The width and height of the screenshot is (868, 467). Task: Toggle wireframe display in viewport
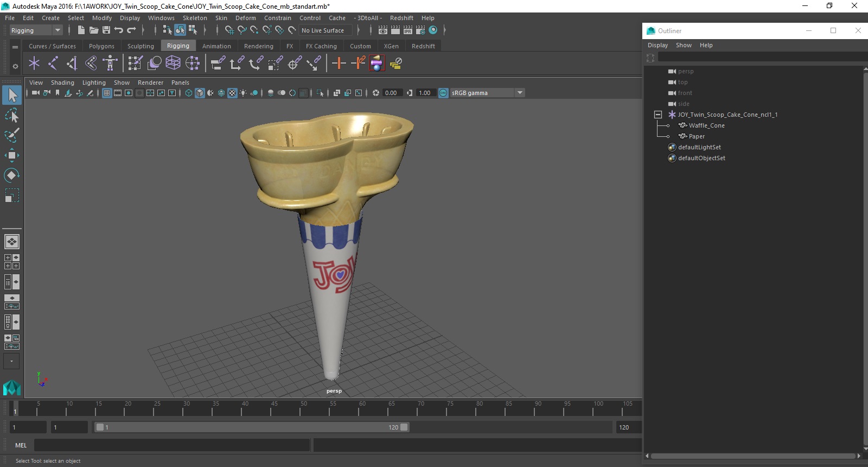(x=189, y=93)
